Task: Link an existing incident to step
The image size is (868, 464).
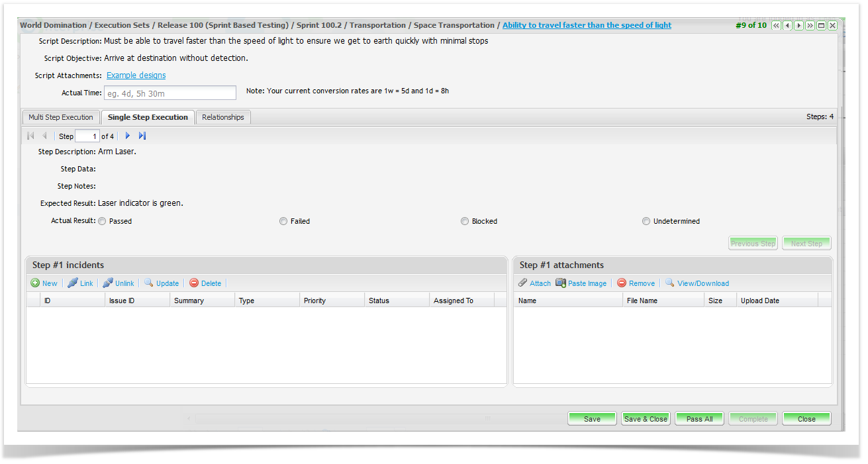Action: (80, 283)
